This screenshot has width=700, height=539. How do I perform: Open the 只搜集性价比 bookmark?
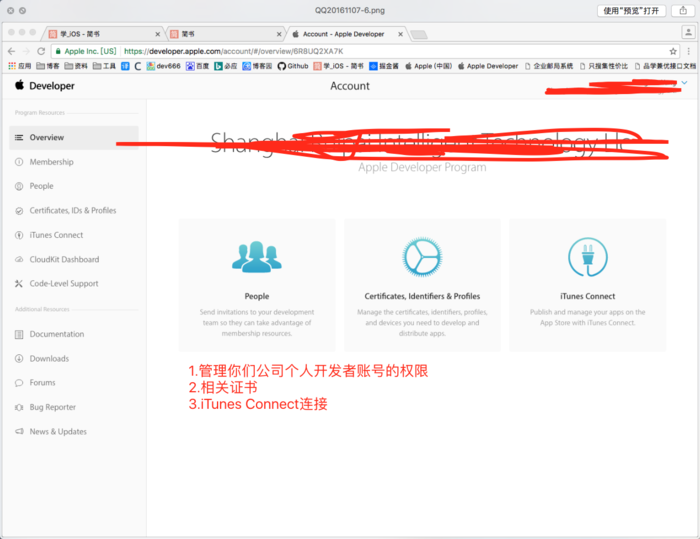tap(604, 66)
